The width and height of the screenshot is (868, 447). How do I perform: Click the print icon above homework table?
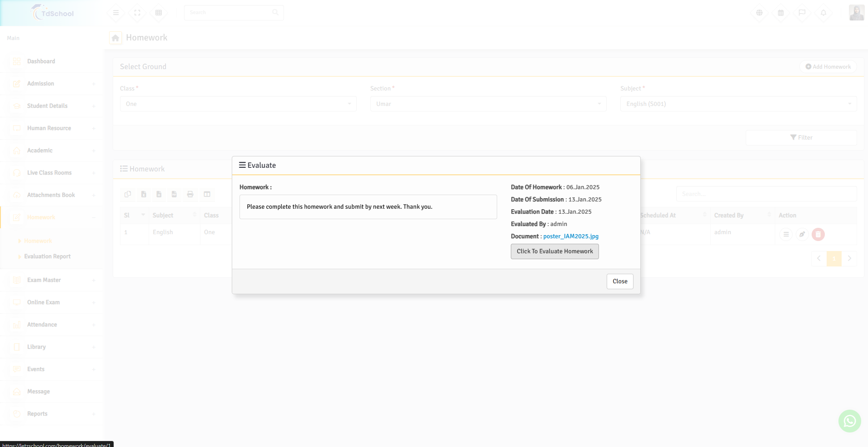click(190, 194)
